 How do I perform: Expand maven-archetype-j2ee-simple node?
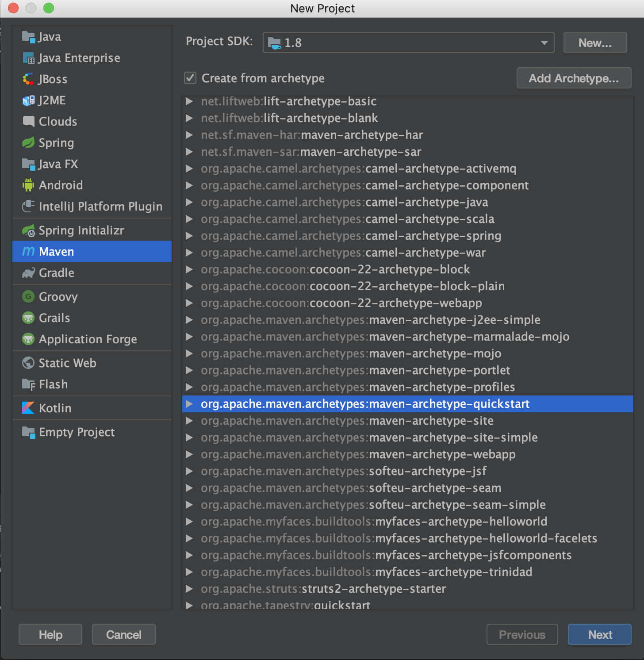(189, 319)
